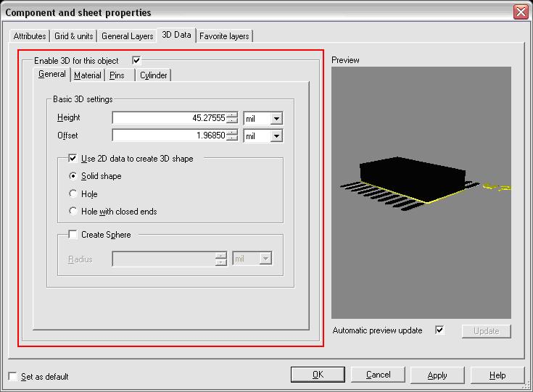Uncheck Use 2D data to create 3D shape
The width and height of the screenshot is (533, 392).
tap(73, 158)
